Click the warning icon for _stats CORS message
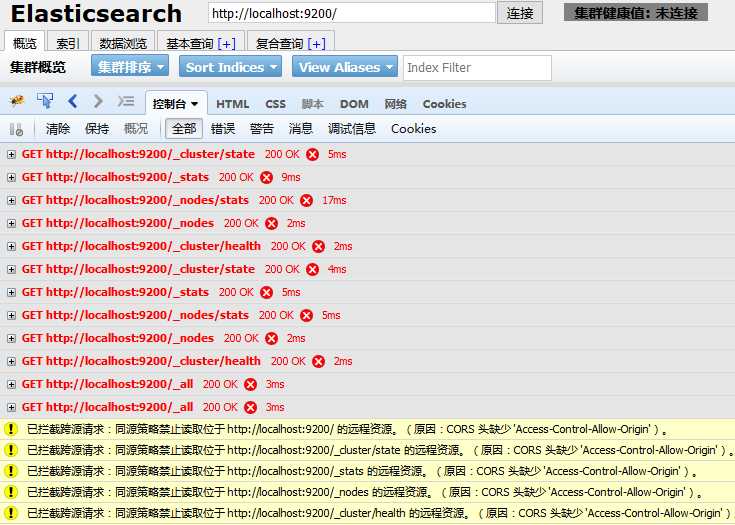 point(11,471)
